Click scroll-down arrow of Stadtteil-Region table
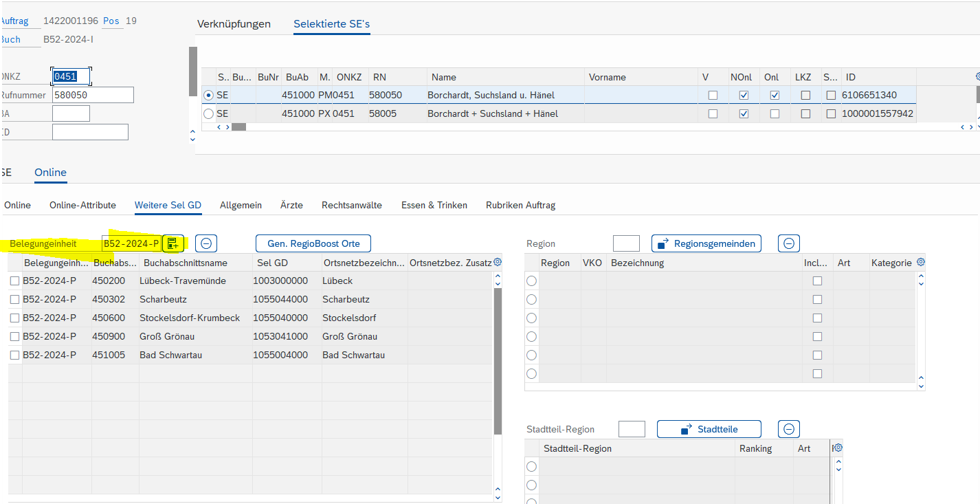Viewport: 980px width, 504px height. (x=838, y=470)
